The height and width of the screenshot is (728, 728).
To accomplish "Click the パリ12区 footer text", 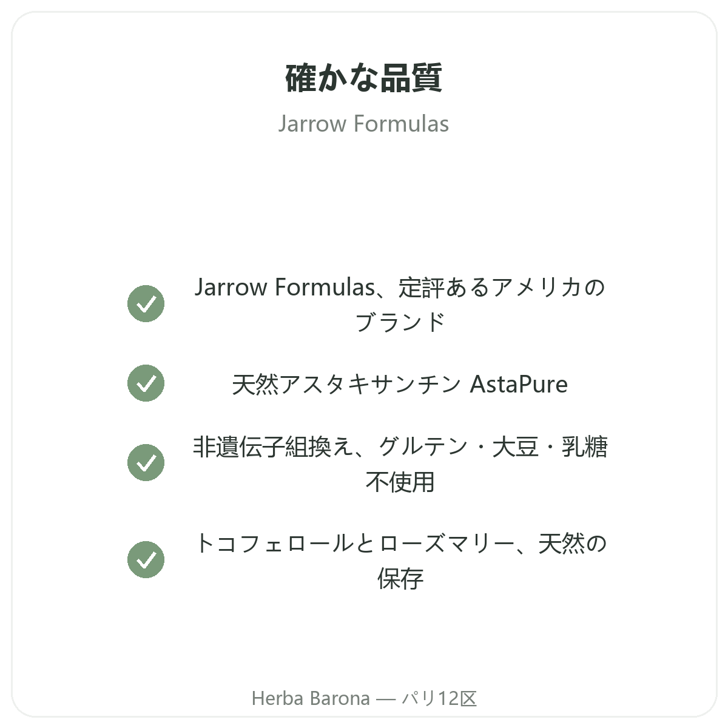I will (x=439, y=698).
